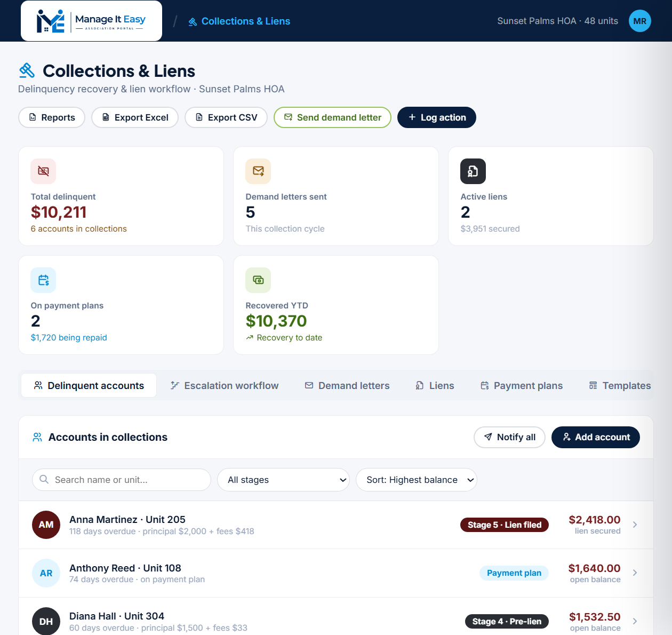
Task: Open Anthony Reed row chevron
Action: (x=635, y=573)
